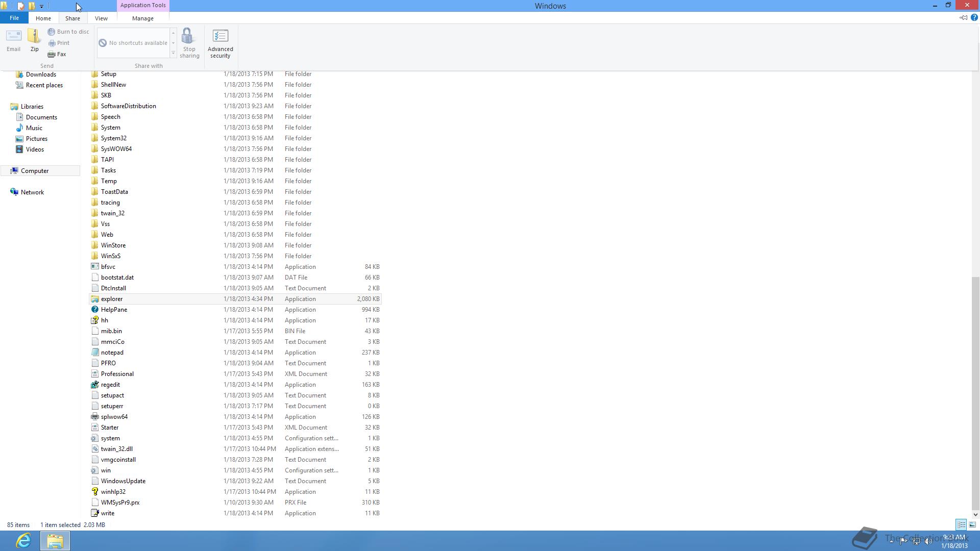This screenshot has width=980, height=551.
Task: Select Libraries in the navigation pane
Action: tap(32, 107)
